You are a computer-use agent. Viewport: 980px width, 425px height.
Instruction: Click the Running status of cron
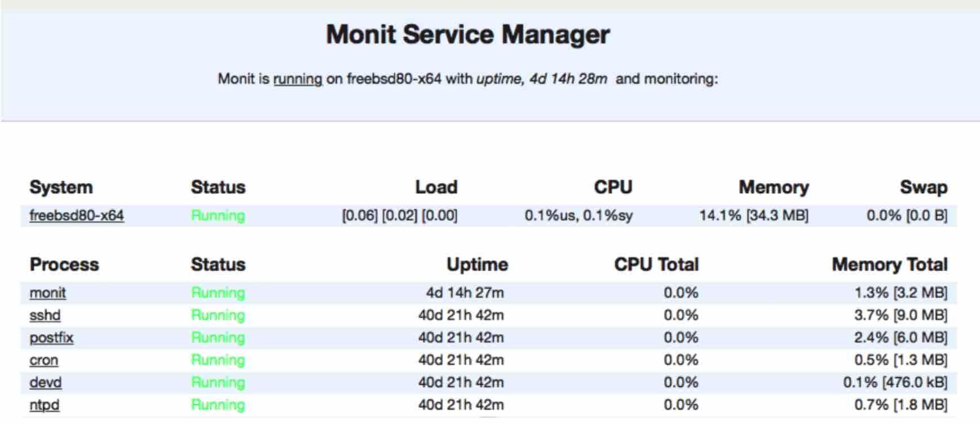(x=218, y=360)
